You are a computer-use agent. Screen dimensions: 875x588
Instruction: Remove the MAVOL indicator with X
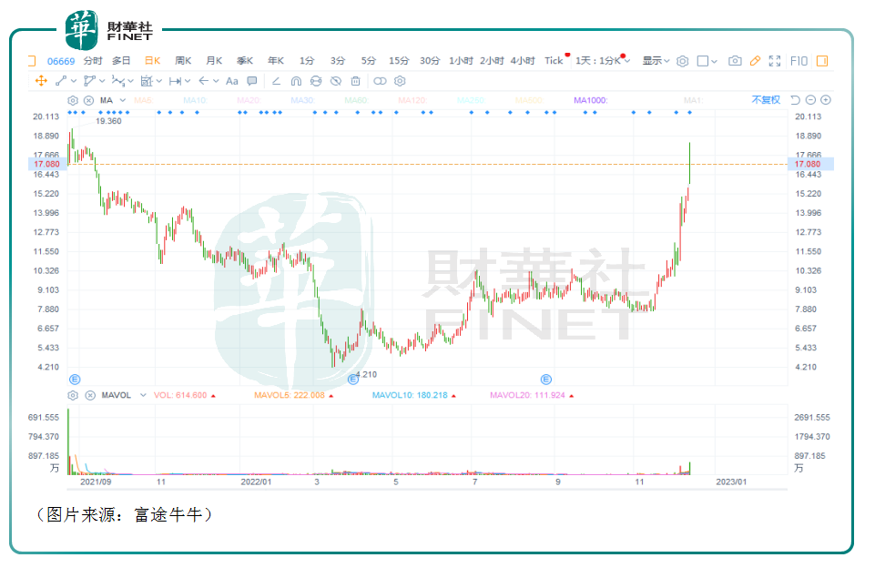pos(88,396)
